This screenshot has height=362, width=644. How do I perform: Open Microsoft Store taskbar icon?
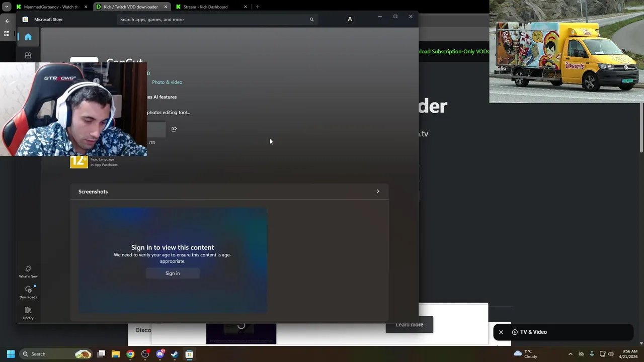tap(189, 354)
